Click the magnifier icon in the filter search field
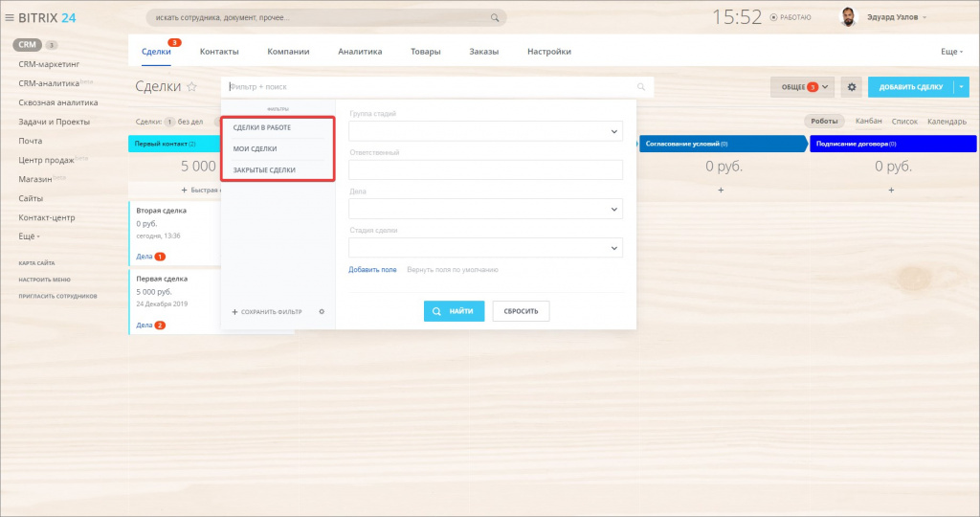Screen dimensions: 980x517 click(641, 87)
